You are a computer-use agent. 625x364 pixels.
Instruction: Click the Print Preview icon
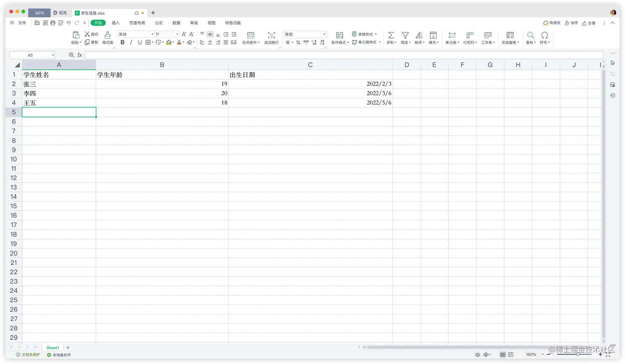point(61,23)
